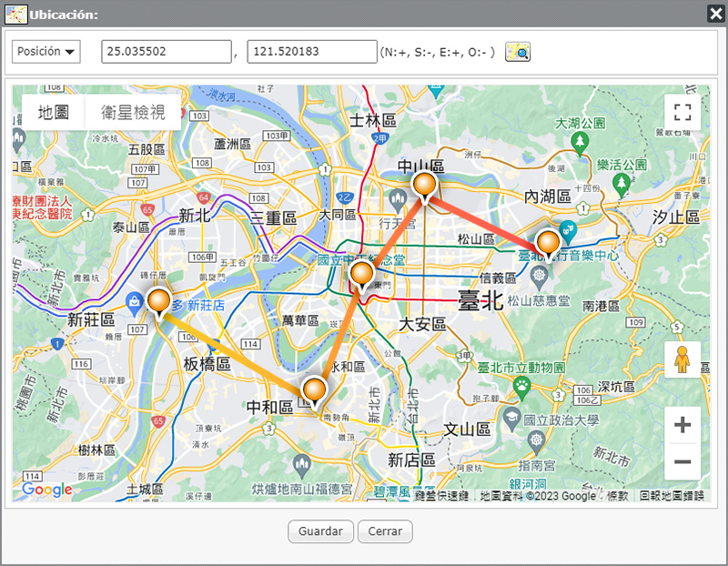Viewport: 728px width, 566px height.
Task: Click the 大湖公園 park icon
Action: pyautogui.click(x=580, y=142)
